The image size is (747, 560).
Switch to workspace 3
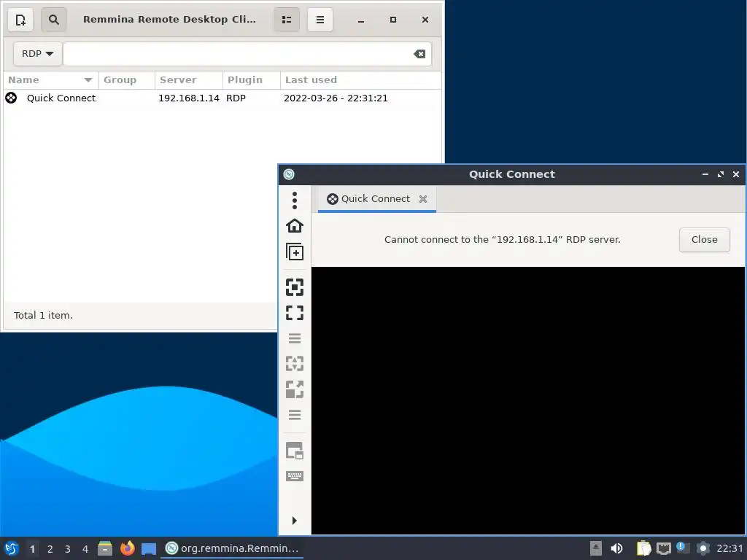[x=68, y=549]
